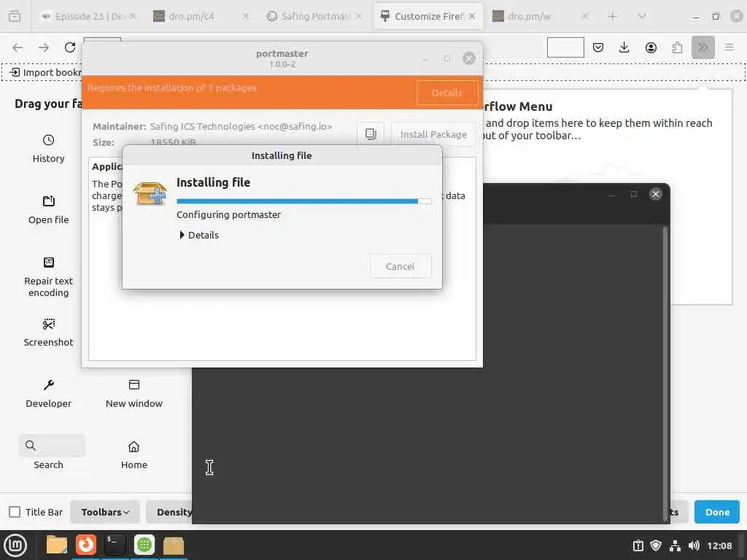Image resolution: width=747 pixels, height=560 pixels.
Task: Open the volume tray icon
Action: coord(694,545)
